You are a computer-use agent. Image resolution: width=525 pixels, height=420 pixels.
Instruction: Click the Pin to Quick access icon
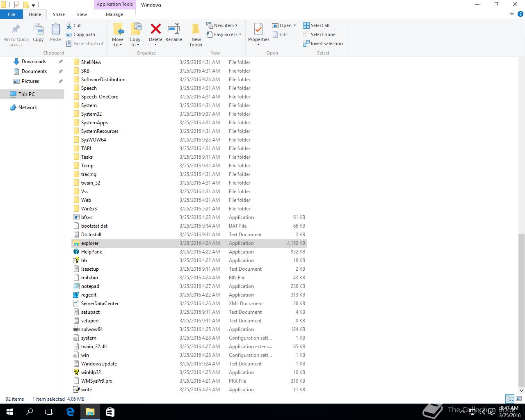coord(16,29)
